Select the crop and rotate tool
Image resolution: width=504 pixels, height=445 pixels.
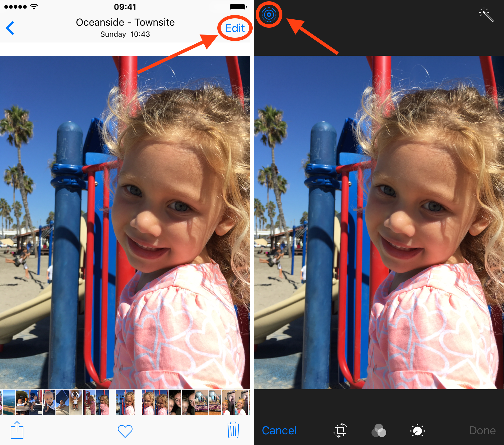point(340,431)
